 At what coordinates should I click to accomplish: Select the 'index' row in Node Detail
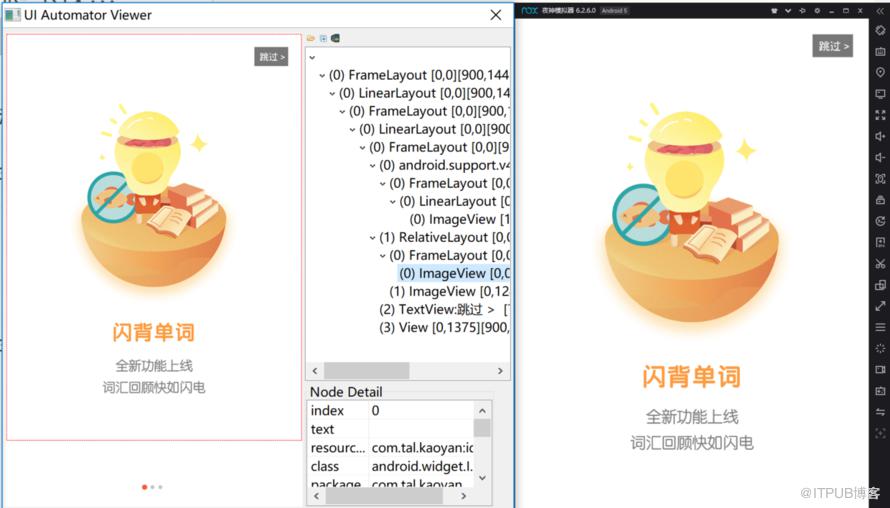(x=392, y=410)
